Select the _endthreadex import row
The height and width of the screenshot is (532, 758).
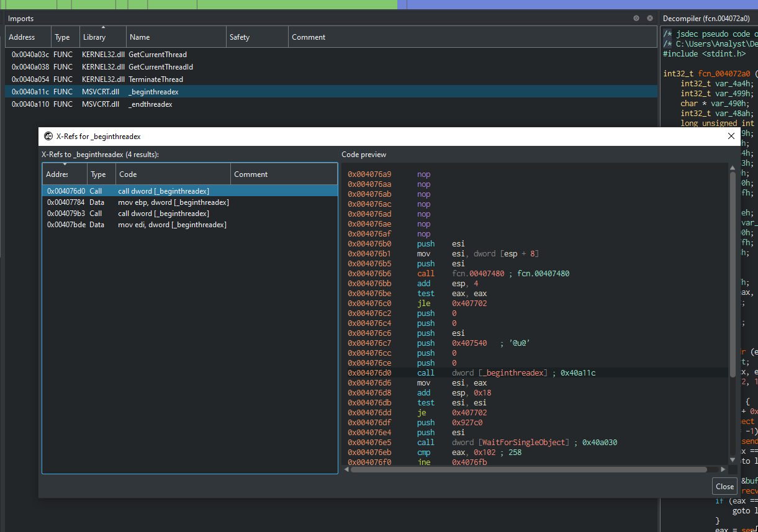[331, 104]
